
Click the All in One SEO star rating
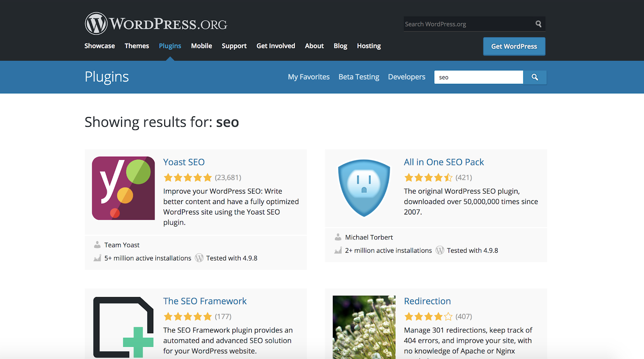(428, 177)
